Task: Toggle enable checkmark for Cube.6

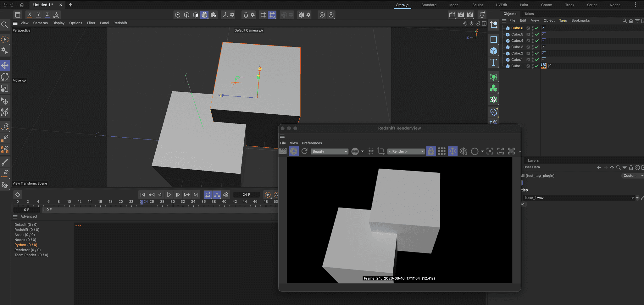Action: point(537,28)
